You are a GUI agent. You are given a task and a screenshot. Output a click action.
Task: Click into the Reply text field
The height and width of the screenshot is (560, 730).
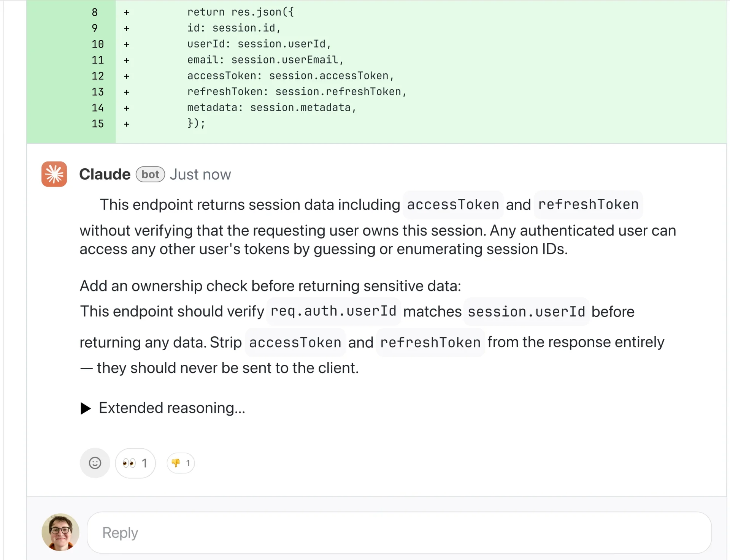399,533
